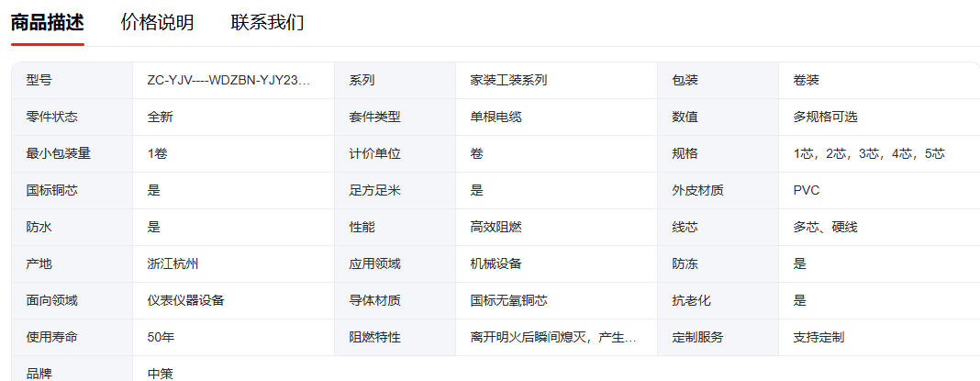Select the 联系我们 tab
Image resolution: width=980 pixels, height=381 pixels.
point(267,23)
